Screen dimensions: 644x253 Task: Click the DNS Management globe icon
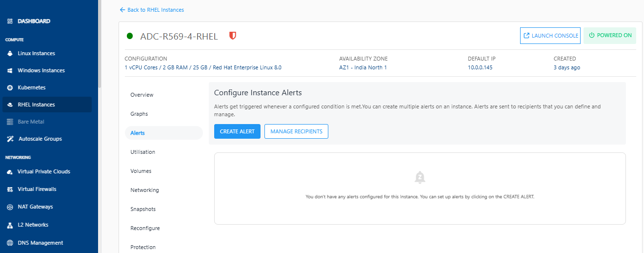coord(10,243)
